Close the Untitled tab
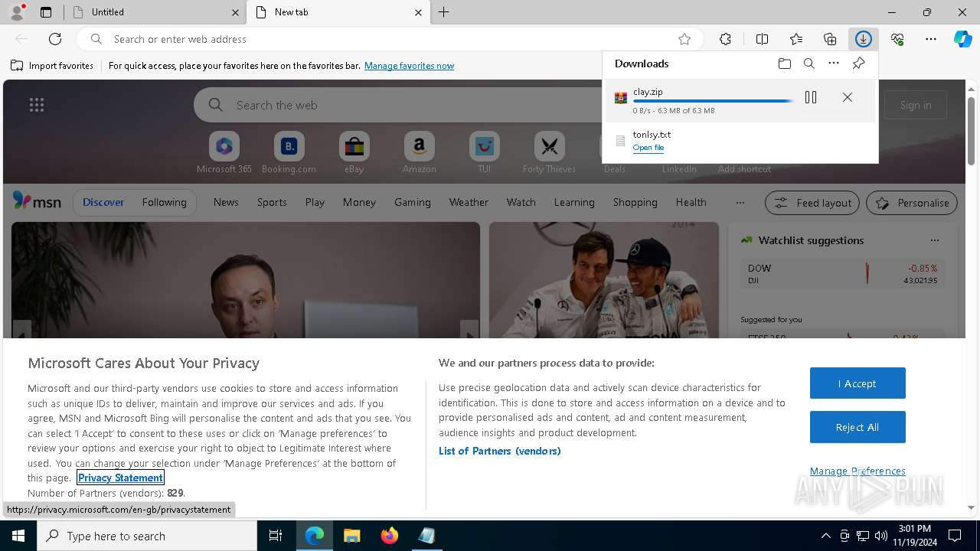 (235, 12)
